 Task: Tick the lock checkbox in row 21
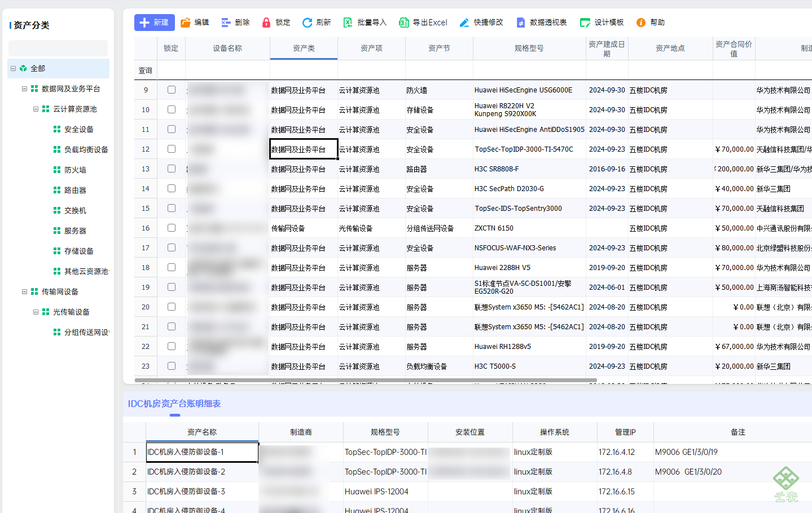click(172, 326)
